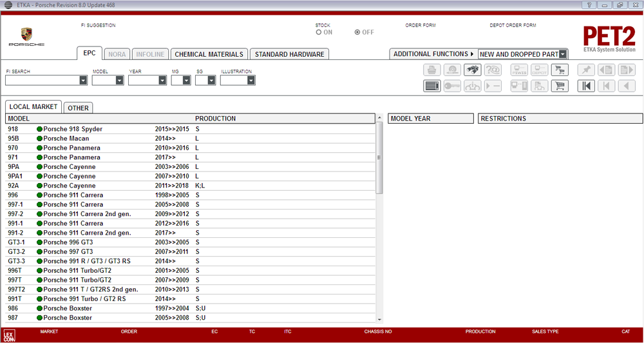Click the greyed single-bar back arrow icon
644x343 pixels.
(607, 86)
